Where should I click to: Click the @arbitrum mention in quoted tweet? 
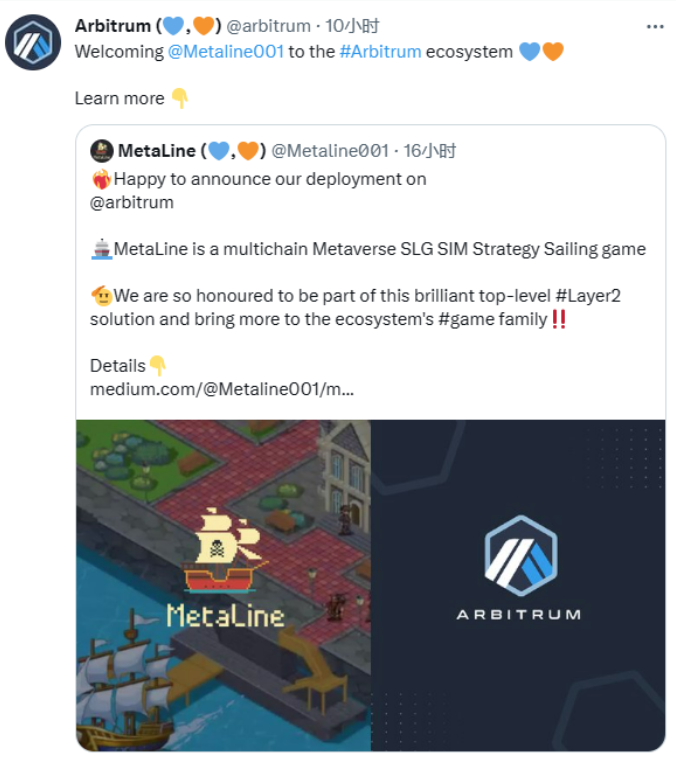pyautogui.click(x=132, y=202)
